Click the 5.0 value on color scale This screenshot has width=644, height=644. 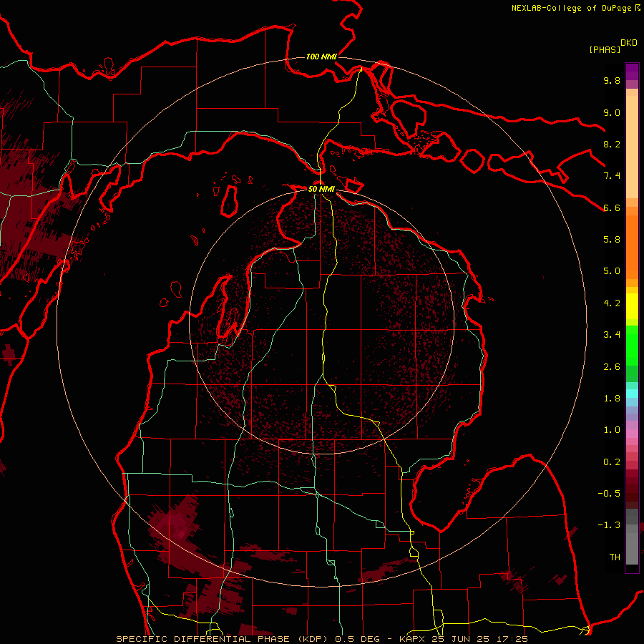tap(612, 271)
